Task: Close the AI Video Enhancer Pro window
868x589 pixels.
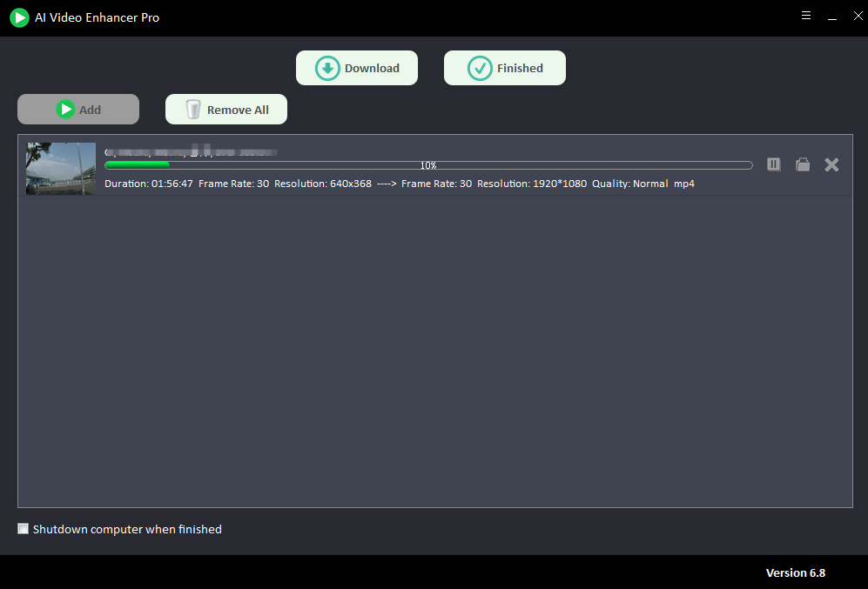Action: 857,17
